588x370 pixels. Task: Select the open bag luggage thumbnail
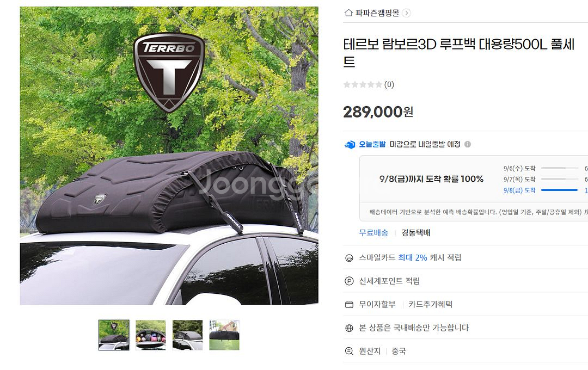click(151, 335)
